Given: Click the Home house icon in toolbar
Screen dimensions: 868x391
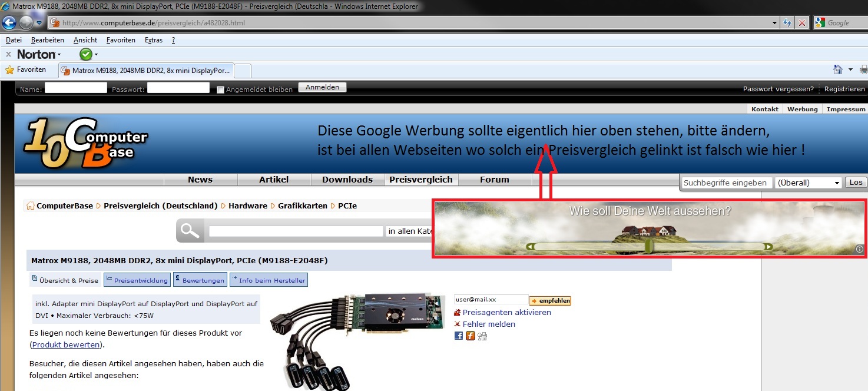Looking at the screenshot, I should [837, 69].
